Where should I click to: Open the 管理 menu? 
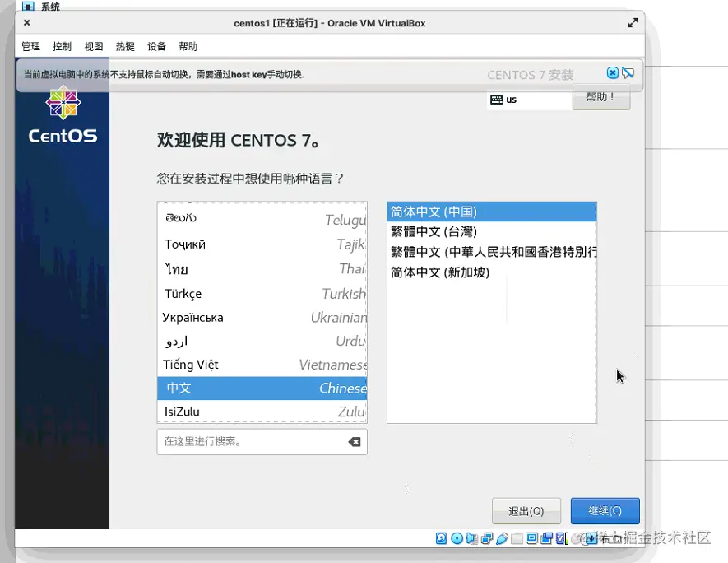click(x=30, y=46)
